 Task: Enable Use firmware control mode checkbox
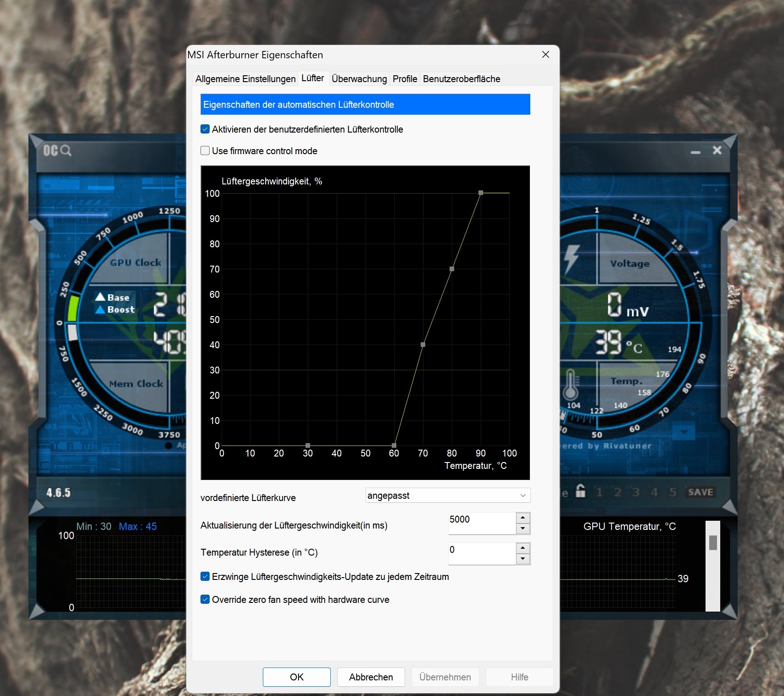tap(205, 150)
